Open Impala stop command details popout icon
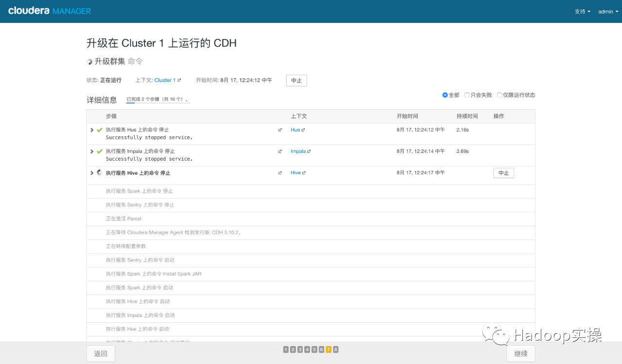 click(x=280, y=151)
